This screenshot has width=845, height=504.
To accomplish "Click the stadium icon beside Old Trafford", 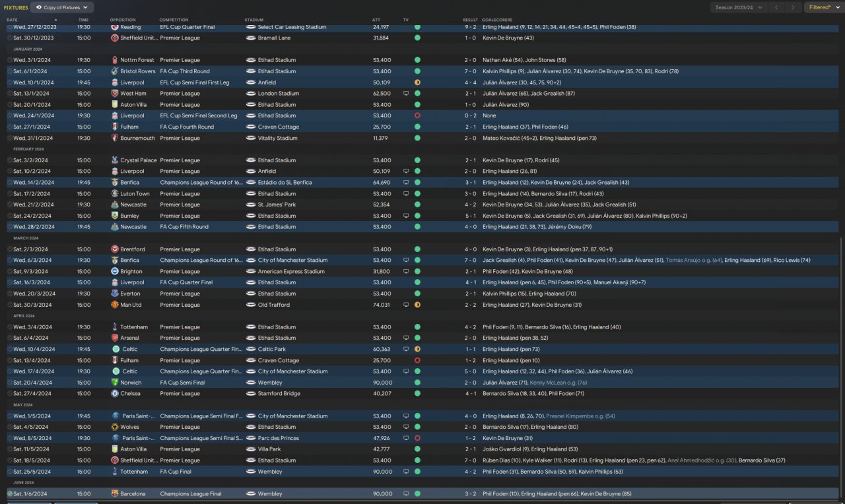I will click(x=250, y=305).
